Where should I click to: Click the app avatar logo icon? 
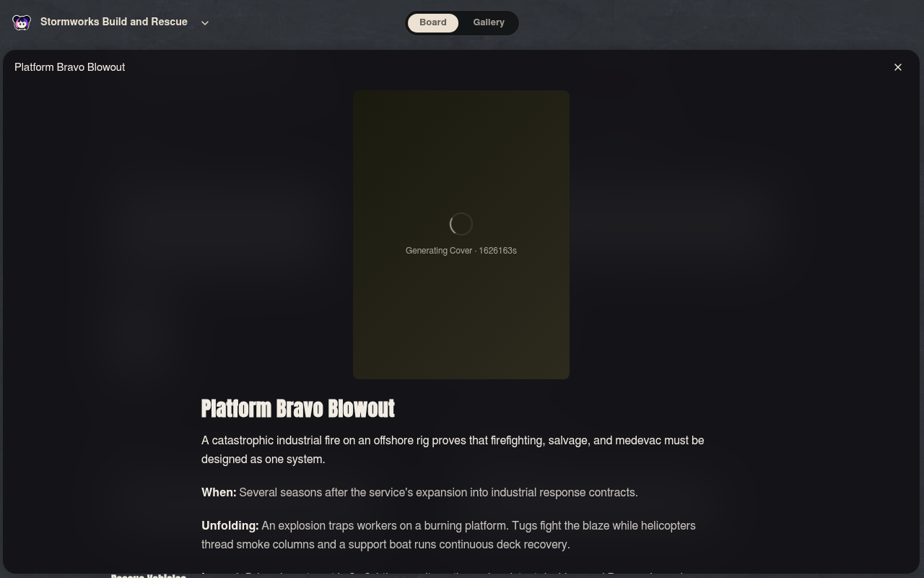(x=22, y=22)
